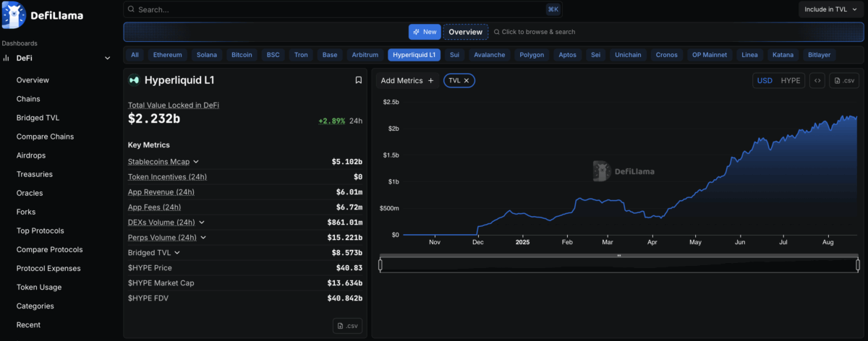
Task: Click Add Metrics plus button
Action: pos(407,80)
